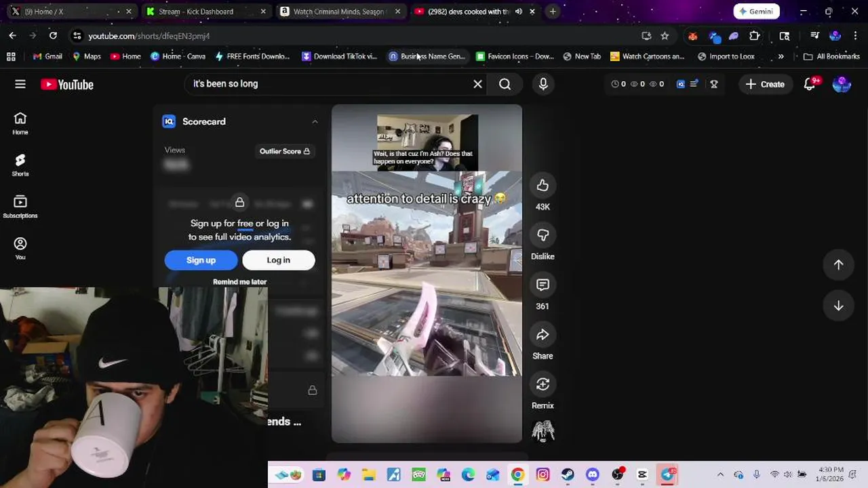Open Home in the YouTube sidebar
Image resolution: width=868 pixels, height=488 pixels.
pos(20,123)
